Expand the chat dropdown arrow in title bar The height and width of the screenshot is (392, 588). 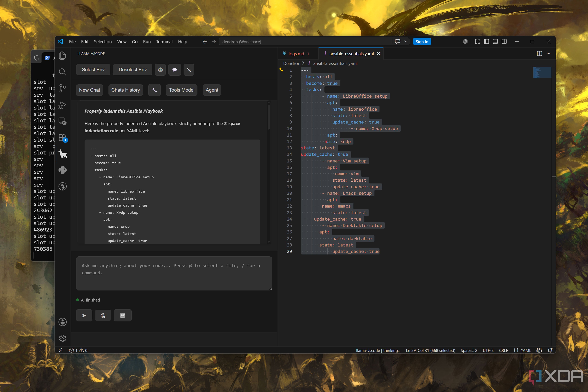(x=405, y=42)
